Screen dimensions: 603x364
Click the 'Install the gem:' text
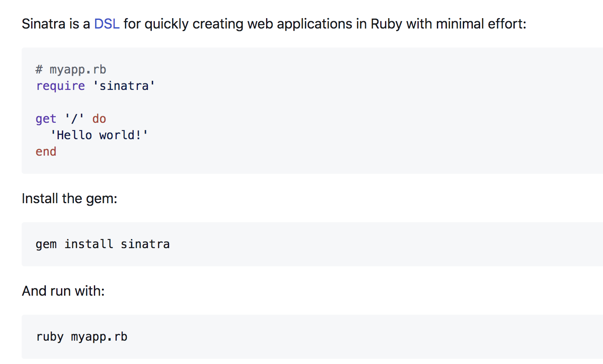tap(70, 199)
